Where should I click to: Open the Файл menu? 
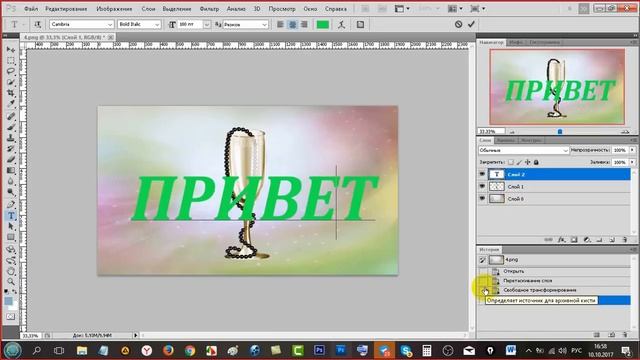click(x=31, y=9)
